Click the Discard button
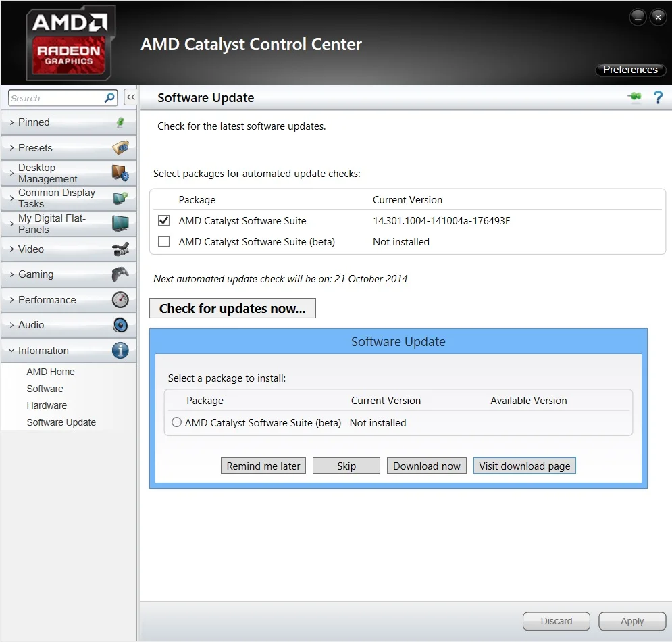 (x=557, y=621)
